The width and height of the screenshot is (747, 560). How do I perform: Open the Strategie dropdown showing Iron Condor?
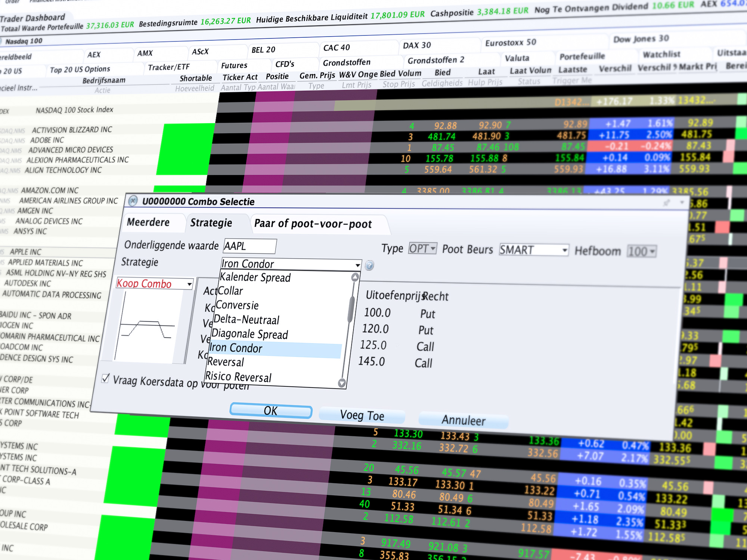click(291, 264)
